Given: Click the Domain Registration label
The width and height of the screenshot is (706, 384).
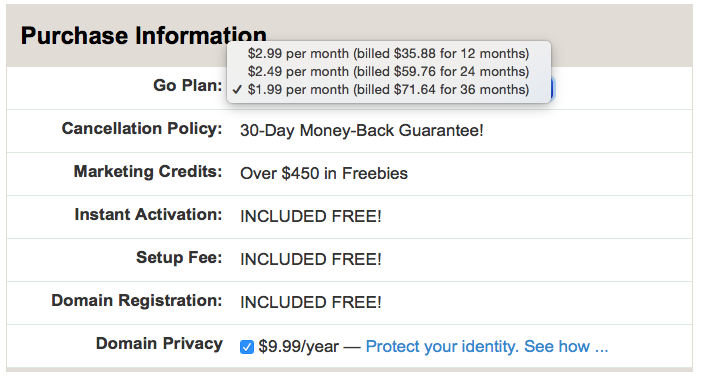Looking at the screenshot, I should pos(136,300).
